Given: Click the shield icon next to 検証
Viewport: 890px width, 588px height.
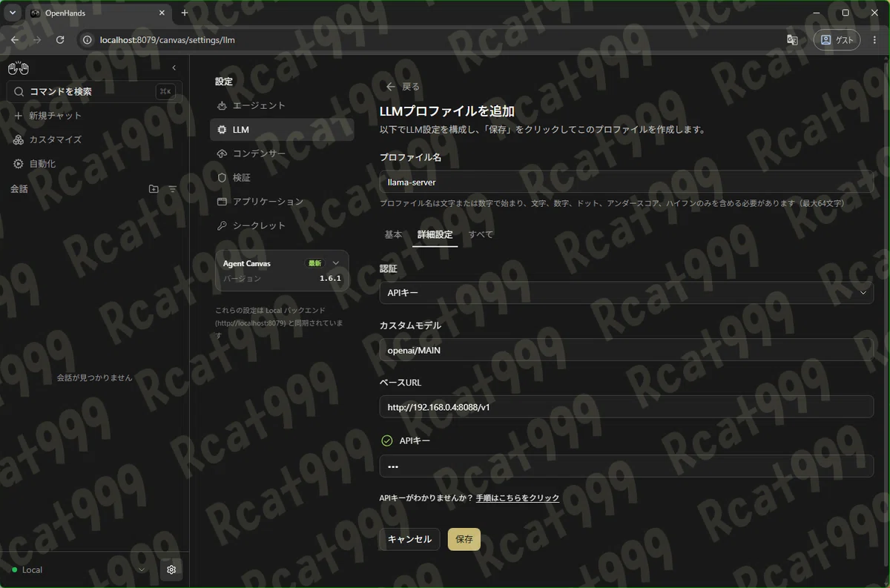Looking at the screenshot, I should point(222,177).
